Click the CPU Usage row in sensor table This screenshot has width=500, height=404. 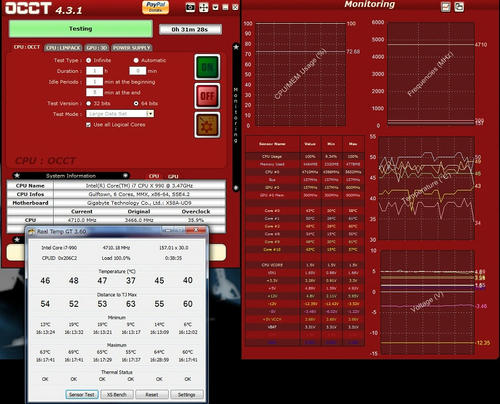click(305, 156)
